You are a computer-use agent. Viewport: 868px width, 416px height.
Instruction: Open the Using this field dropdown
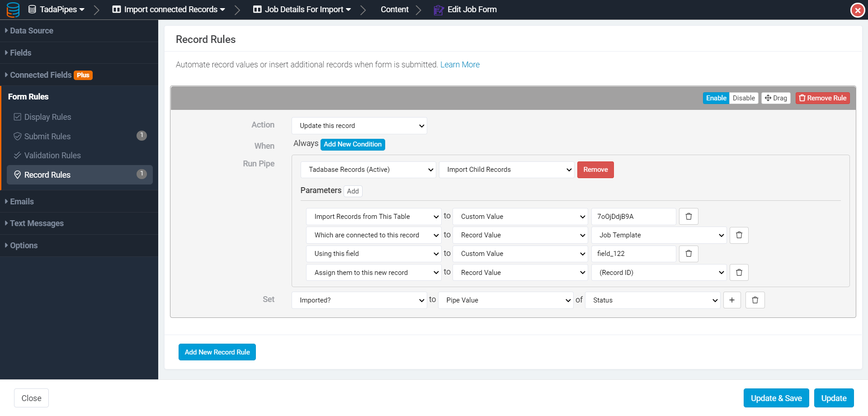pyautogui.click(x=374, y=254)
